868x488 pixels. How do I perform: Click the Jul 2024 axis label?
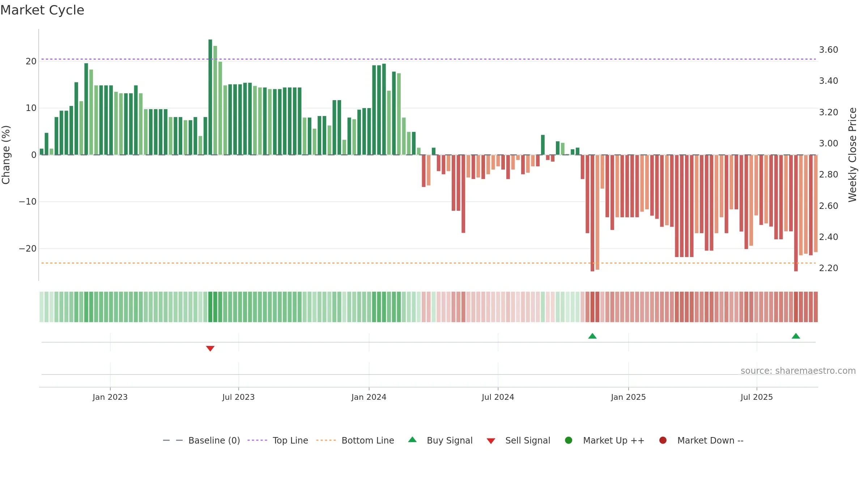tap(498, 397)
